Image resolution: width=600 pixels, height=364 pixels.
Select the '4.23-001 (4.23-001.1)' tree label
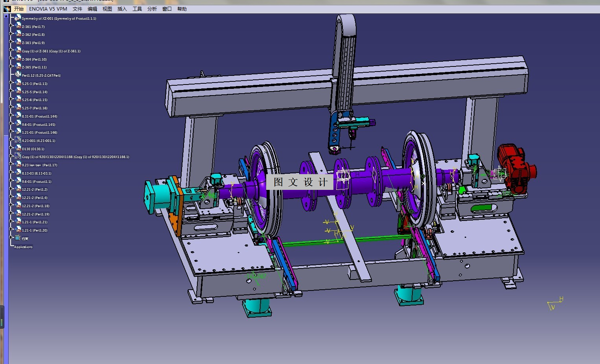pos(39,141)
